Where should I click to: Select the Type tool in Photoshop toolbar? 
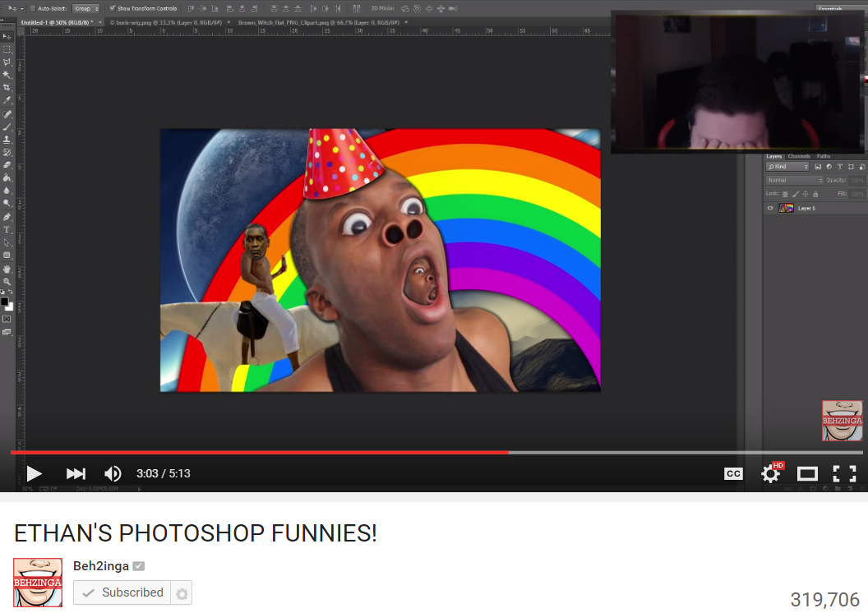tap(7, 229)
